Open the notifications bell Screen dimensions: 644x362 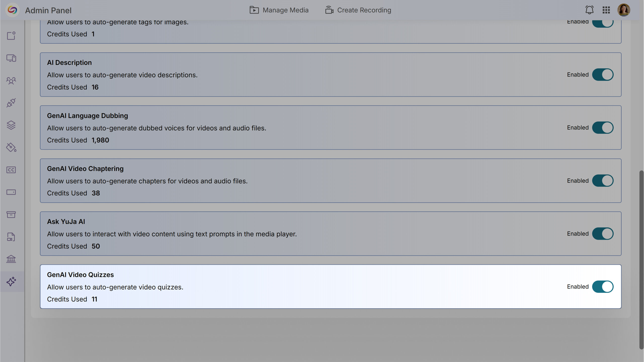pyautogui.click(x=589, y=10)
